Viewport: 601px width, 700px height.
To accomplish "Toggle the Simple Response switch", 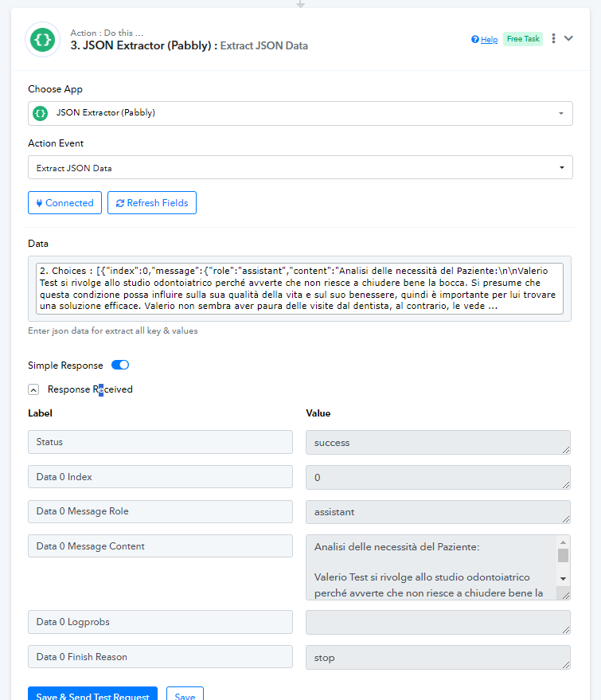I will coord(120,365).
